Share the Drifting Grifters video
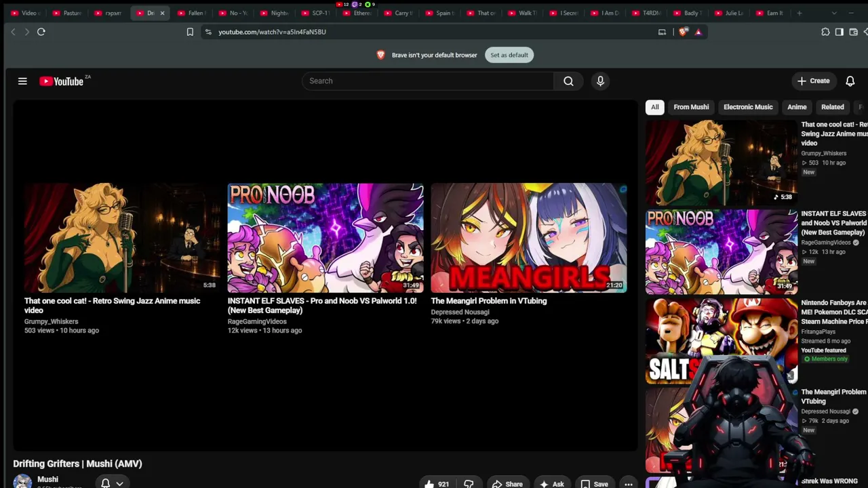868x488 pixels. coord(507,484)
